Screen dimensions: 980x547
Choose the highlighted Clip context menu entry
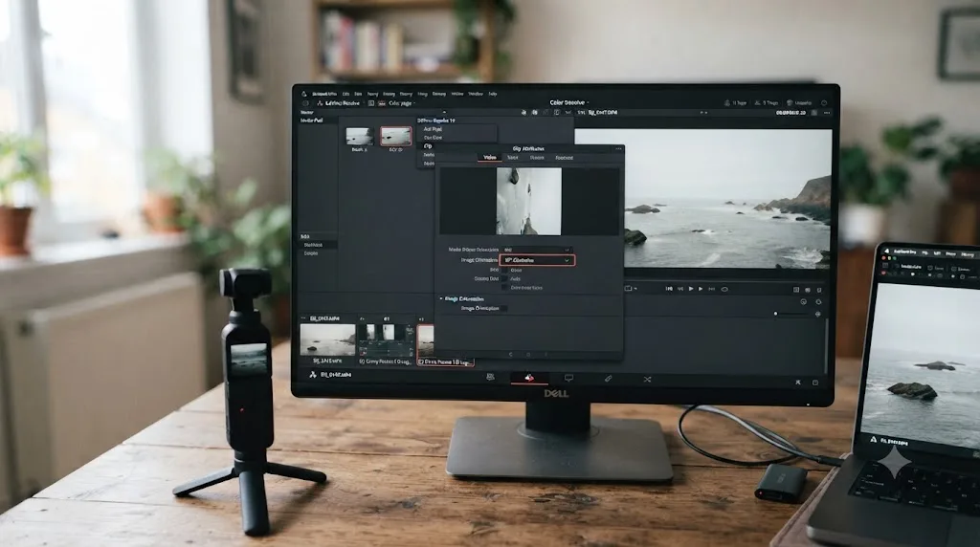428,146
